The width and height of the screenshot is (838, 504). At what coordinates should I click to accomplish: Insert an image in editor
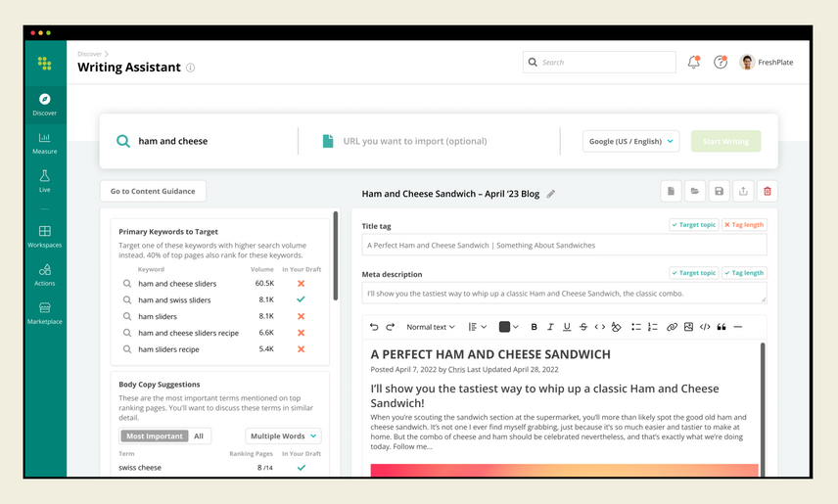[x=688, y=327]
